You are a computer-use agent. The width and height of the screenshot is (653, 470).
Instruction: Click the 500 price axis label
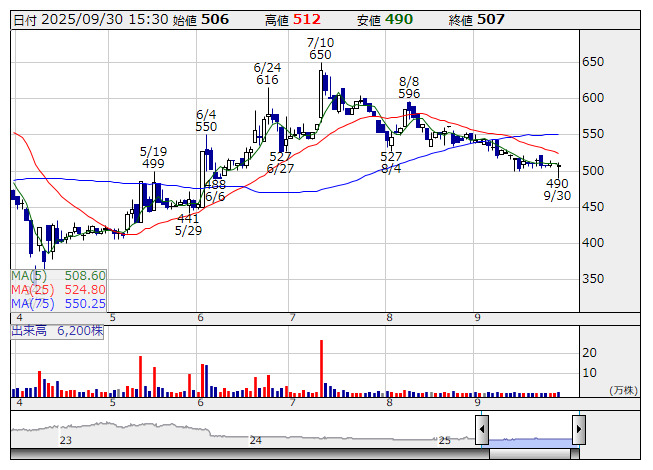click(x=593, y=170)
